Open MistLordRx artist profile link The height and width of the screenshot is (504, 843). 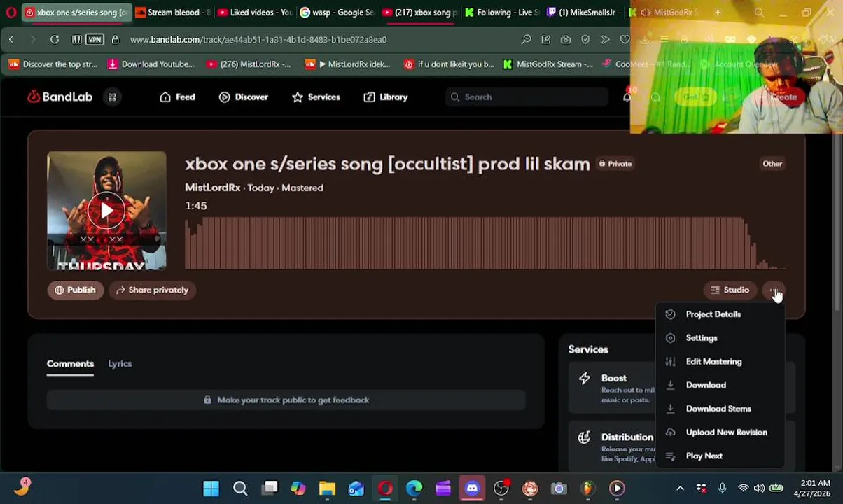[x=213, y=188]
